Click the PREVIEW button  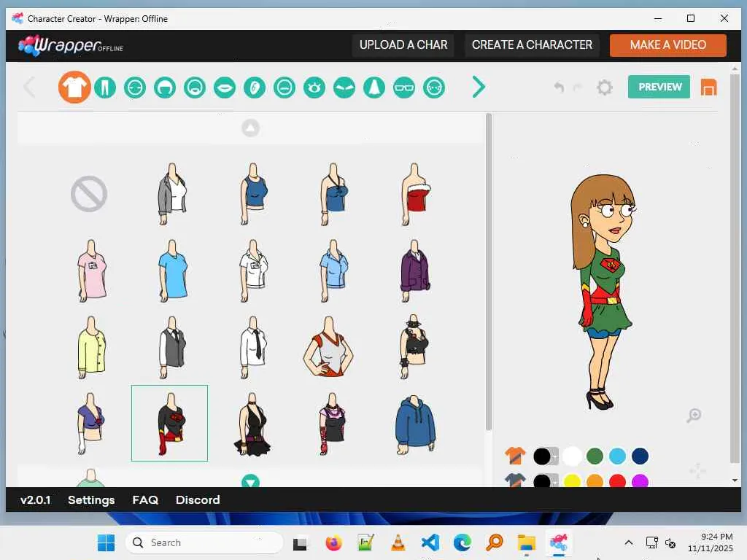(x=659, y=87)
